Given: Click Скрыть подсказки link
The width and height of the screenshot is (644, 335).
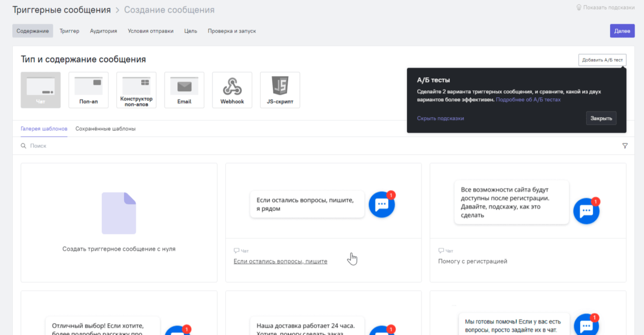Looking at the screenshot, I should (440, 118).
